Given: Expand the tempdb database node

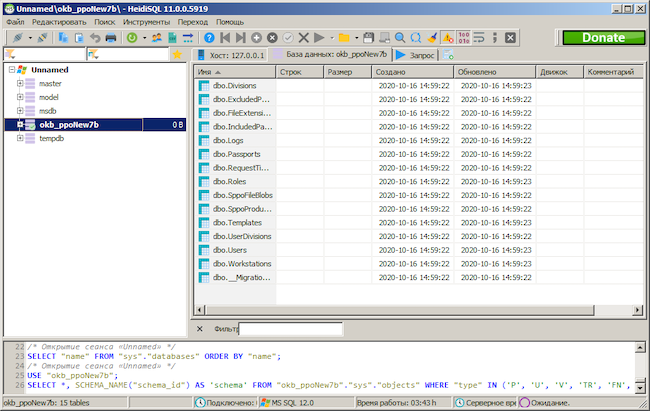Looking at the screenshot, I should pyautogui.click(x=20, y=139).
